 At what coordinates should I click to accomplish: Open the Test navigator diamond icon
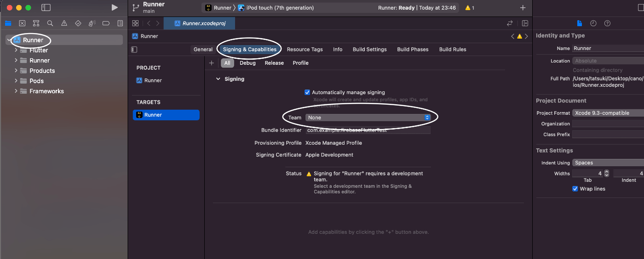tap(78, 23)
